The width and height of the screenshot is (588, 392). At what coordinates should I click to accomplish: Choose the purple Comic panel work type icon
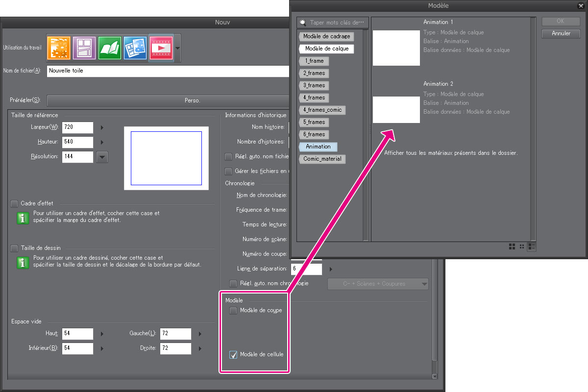click(84, 48)
